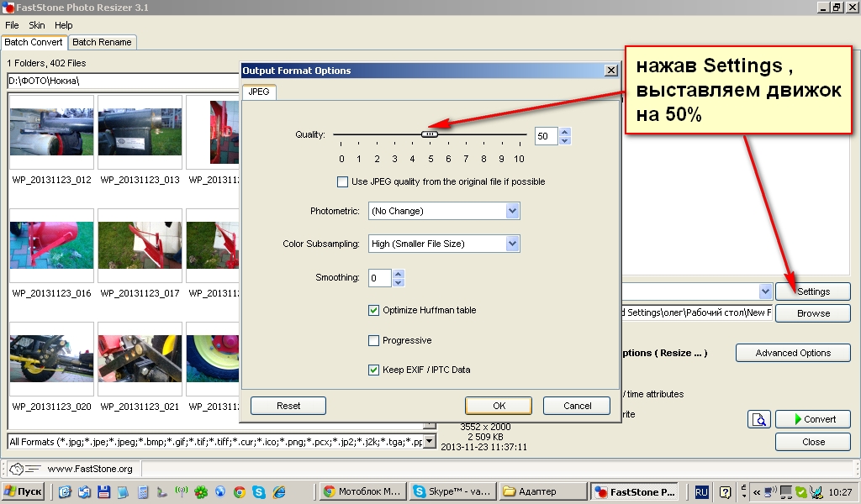Decrease Quality value with down arrow
Image resolution: width=861 pixels, height=504 pixels.
pyautogui.click(x=565, y=140)
